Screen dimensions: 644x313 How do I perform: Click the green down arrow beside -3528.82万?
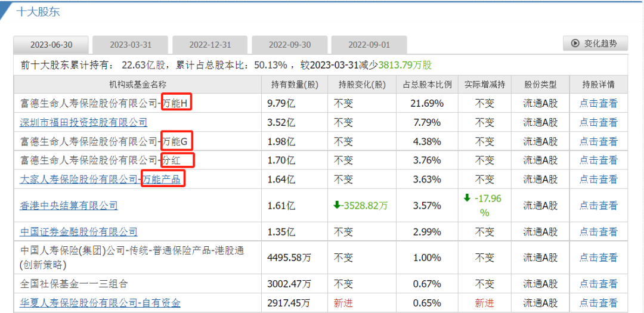click(x=336, y=205)
